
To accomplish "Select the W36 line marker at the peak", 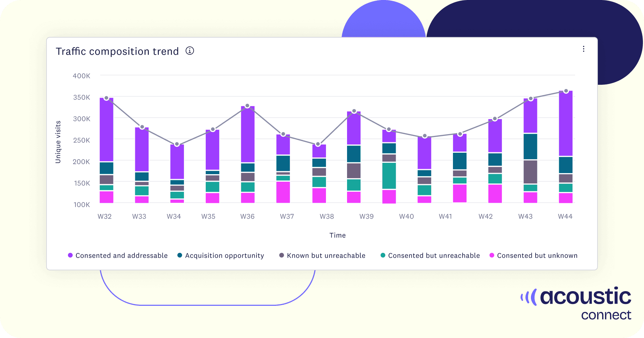I will coord(247,106).
